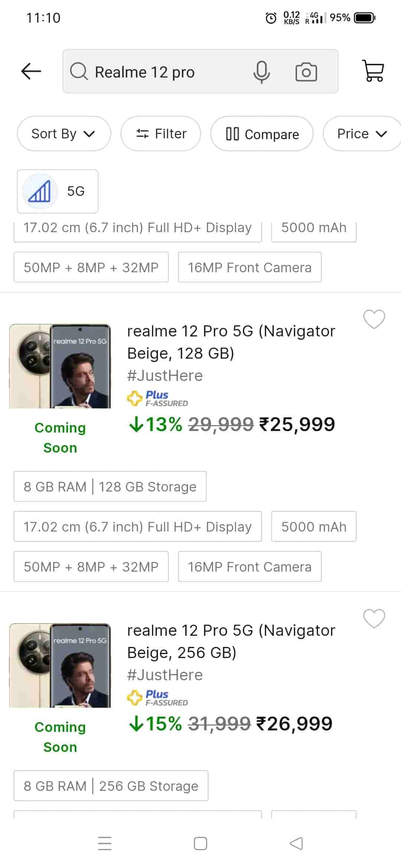401x868 pixels.
Task: Tap the 256 GB phone product thumbnail
Action: tap(60, 665)
